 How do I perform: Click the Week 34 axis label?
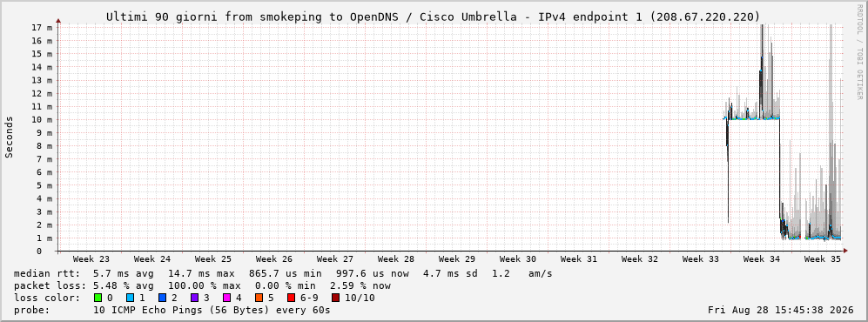point(761,259)
